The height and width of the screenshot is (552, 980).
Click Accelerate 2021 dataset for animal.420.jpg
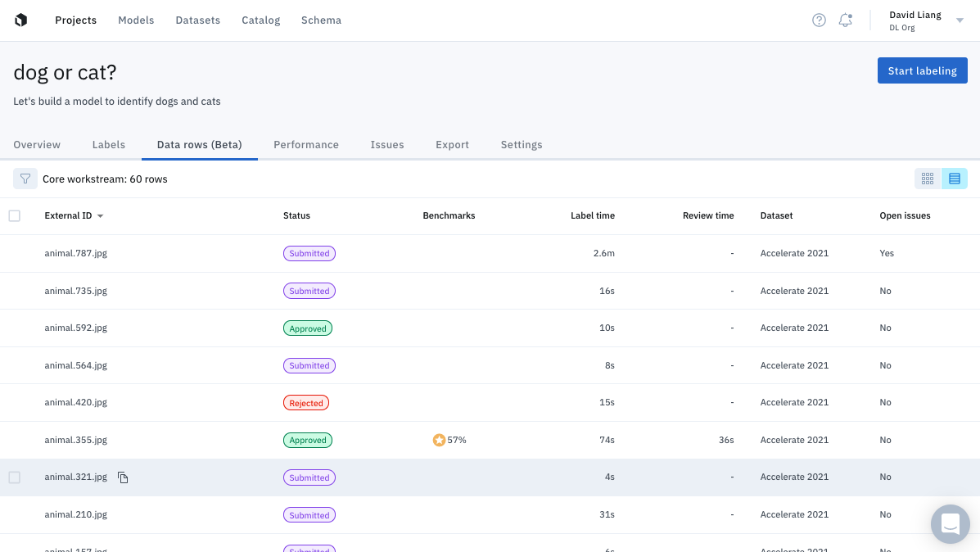(x=794, y=403)
